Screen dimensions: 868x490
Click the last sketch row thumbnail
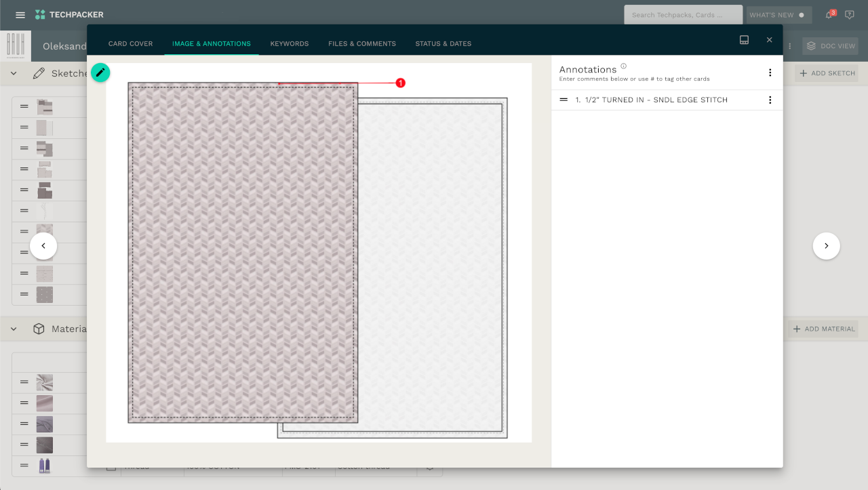(45, 294)
